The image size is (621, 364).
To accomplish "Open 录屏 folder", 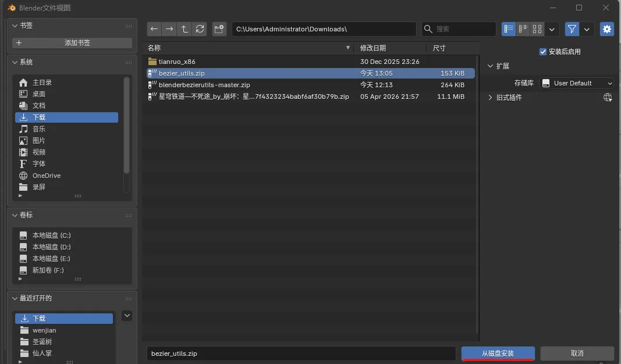I will [66, 187].
